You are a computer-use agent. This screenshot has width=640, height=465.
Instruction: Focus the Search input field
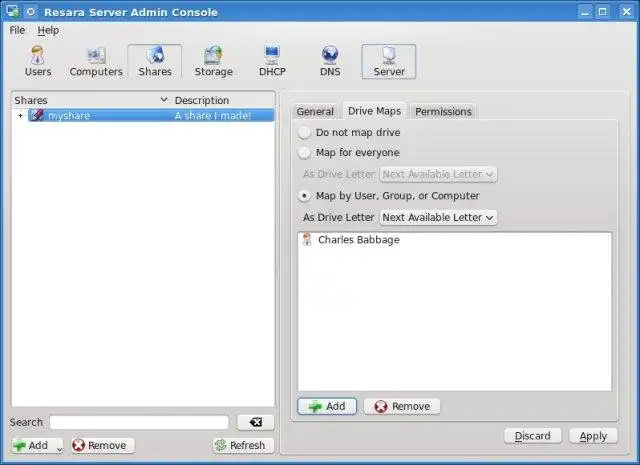139,422
